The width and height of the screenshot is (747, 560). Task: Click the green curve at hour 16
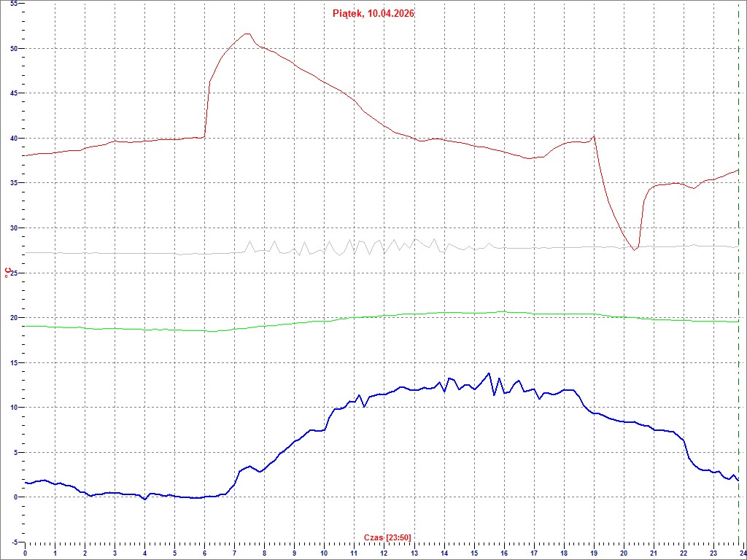504,311
